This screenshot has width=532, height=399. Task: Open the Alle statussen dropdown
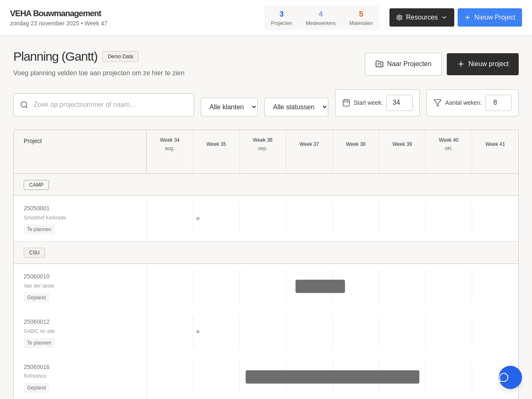[x=296, y=107]
